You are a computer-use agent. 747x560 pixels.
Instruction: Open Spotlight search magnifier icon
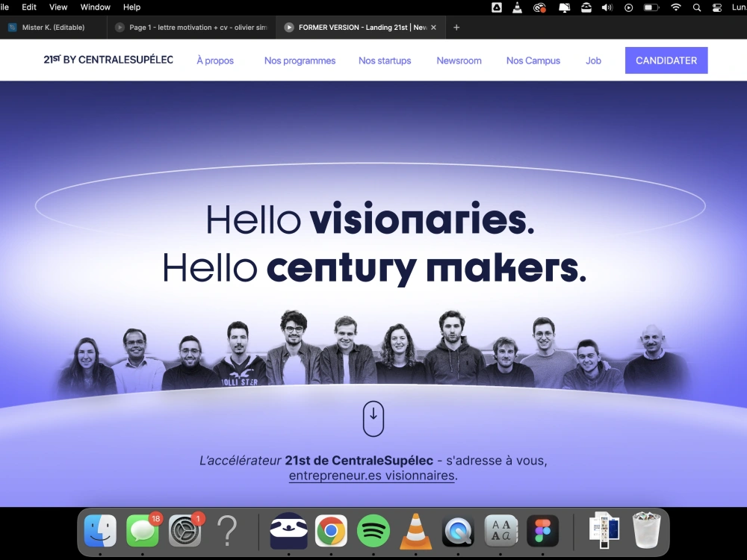point(696,7)
